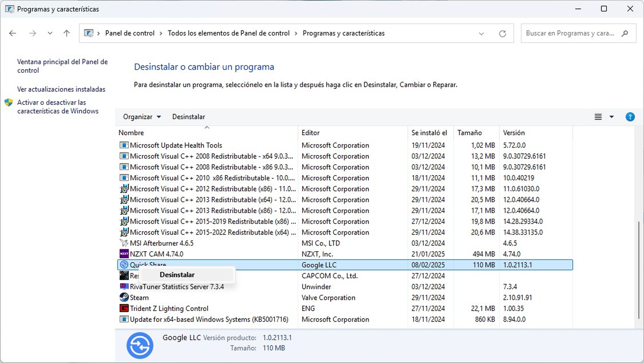This screenshot has width=644, height=363.
Task: Open Ventana principal del Panel de control
Action: coord(62,66)
